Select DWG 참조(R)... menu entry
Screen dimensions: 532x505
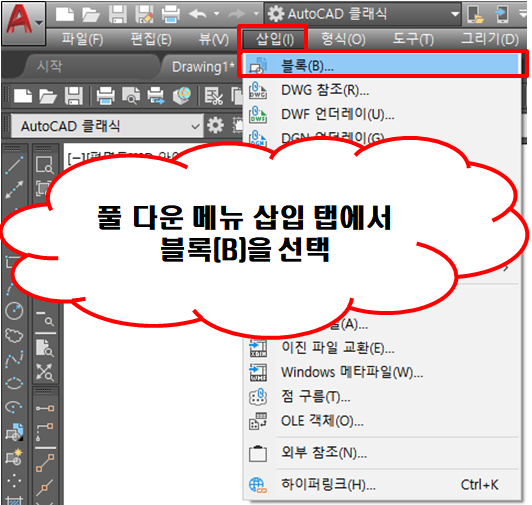tap(382, 90)
